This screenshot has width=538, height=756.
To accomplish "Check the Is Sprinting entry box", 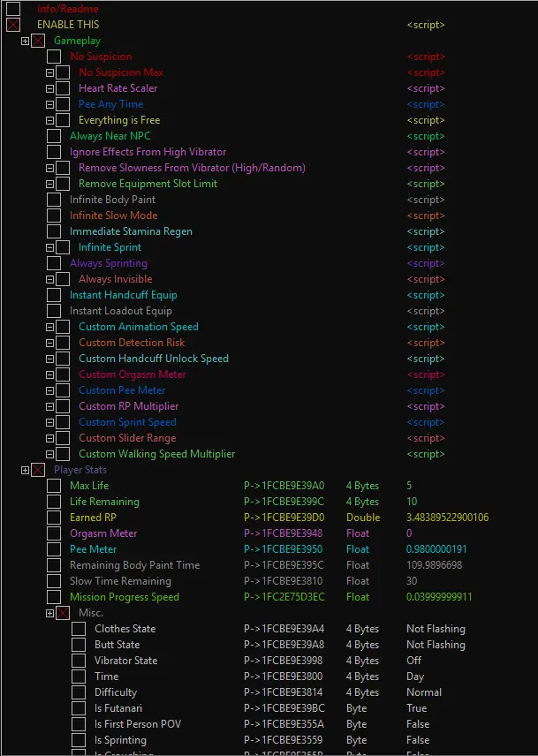I will pos(79,740).
